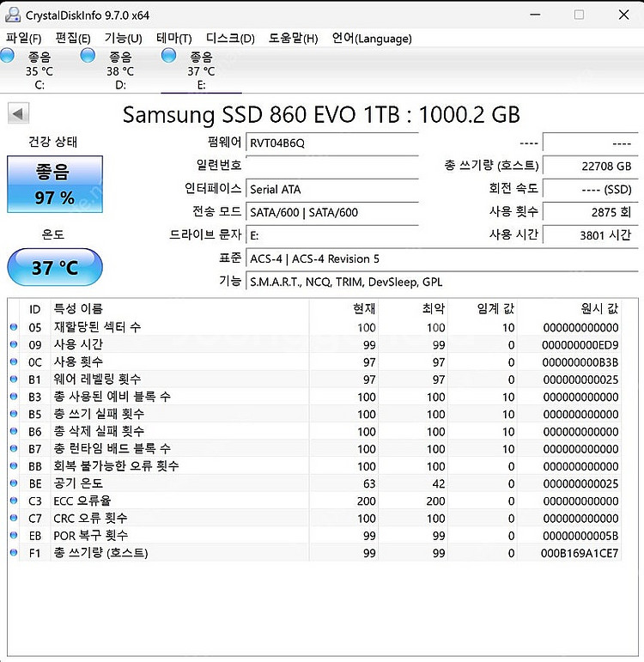Click status dot for attribute BE
The width and height of the screenshot is (644, 662).
pos(14,483)
